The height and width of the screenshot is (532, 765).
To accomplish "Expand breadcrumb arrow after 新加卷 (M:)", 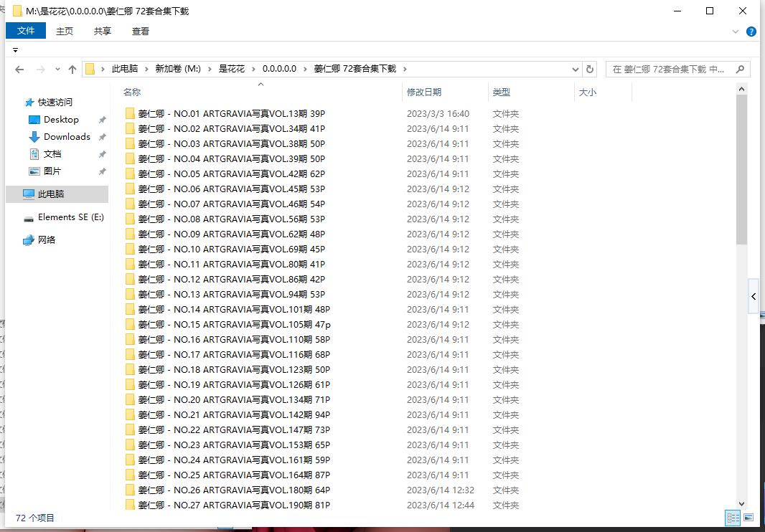I will point(210,70).
